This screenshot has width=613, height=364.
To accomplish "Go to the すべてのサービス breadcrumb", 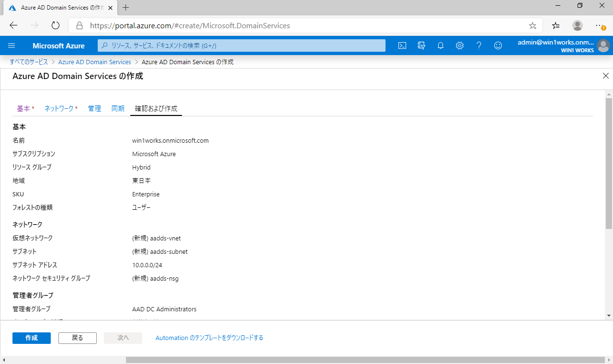I will pyautogui.click(x=29, y=62).
